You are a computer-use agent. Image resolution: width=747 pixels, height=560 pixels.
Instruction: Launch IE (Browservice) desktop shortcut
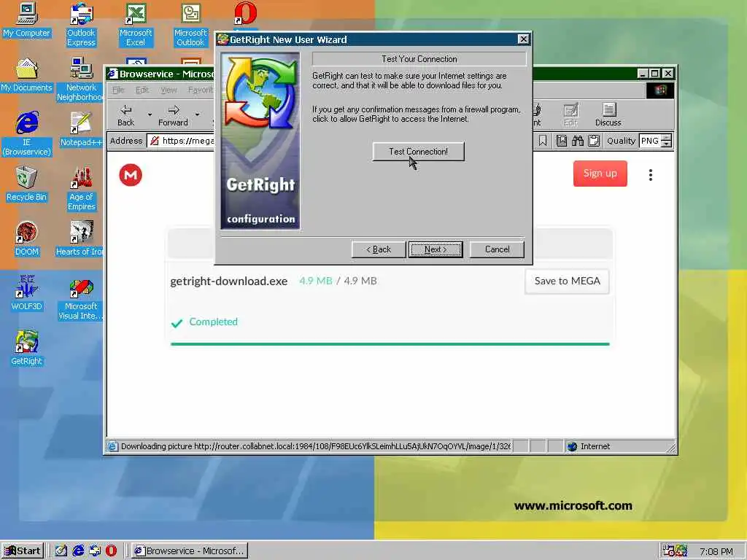click(26, 134)
